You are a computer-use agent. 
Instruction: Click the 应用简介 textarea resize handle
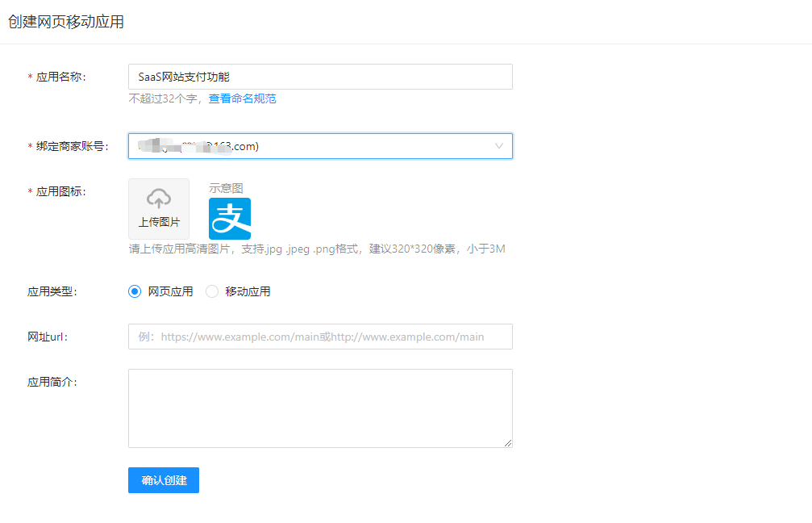pos(508,442)
